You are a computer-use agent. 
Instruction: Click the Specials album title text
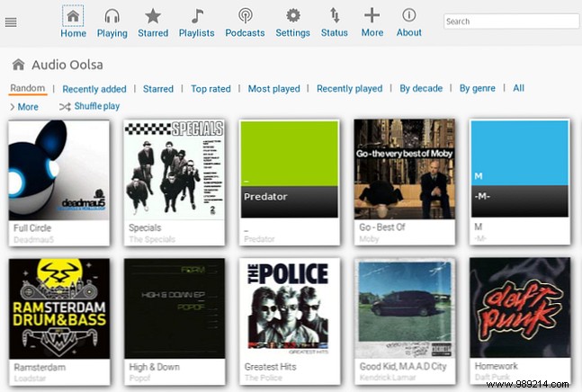(145, 227)
